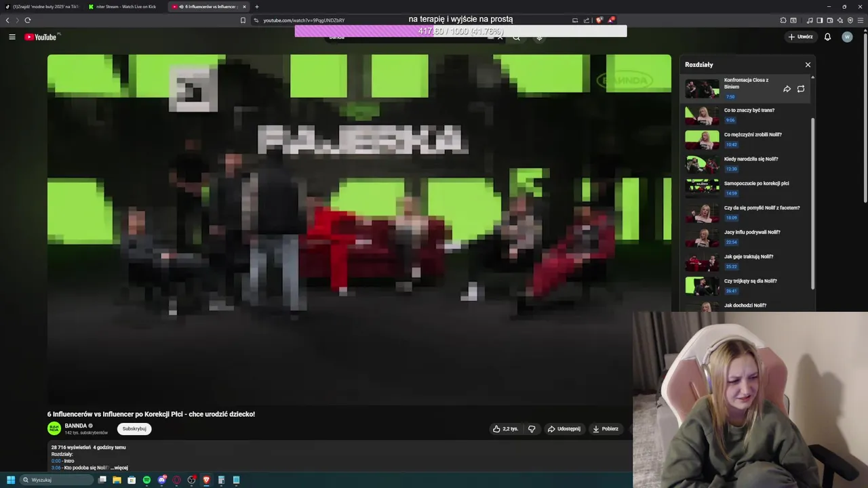Screen dimensions: 868x488
Task: Open Task View on the taskbar
Action: point(102,480)
